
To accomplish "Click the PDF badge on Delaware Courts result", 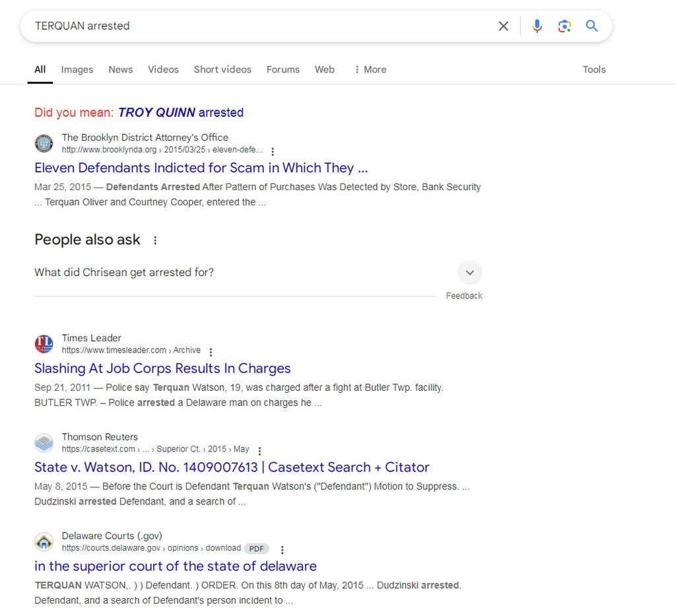I will pyautogui.click(x=257, y=549).
